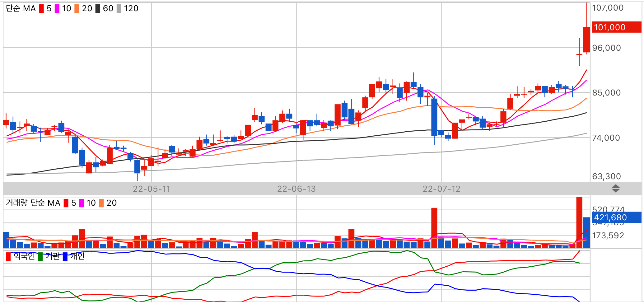
Task: Click the magenta MA 10 legend swatch
Action: [x=57, y=9]
